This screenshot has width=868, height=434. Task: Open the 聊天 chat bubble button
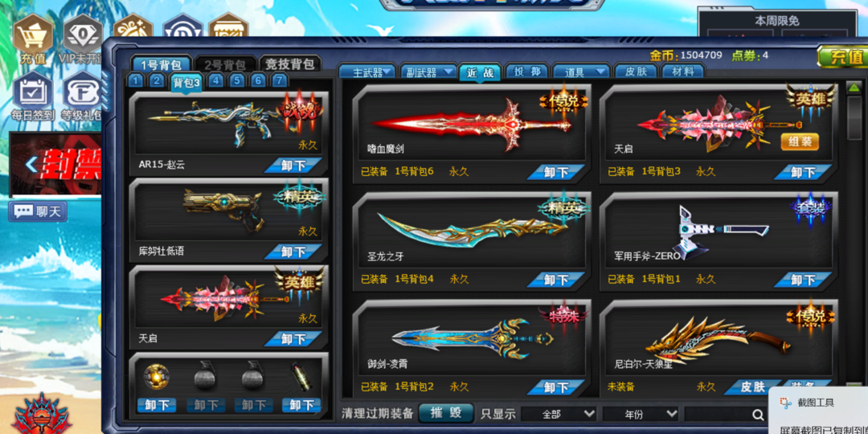38,211
